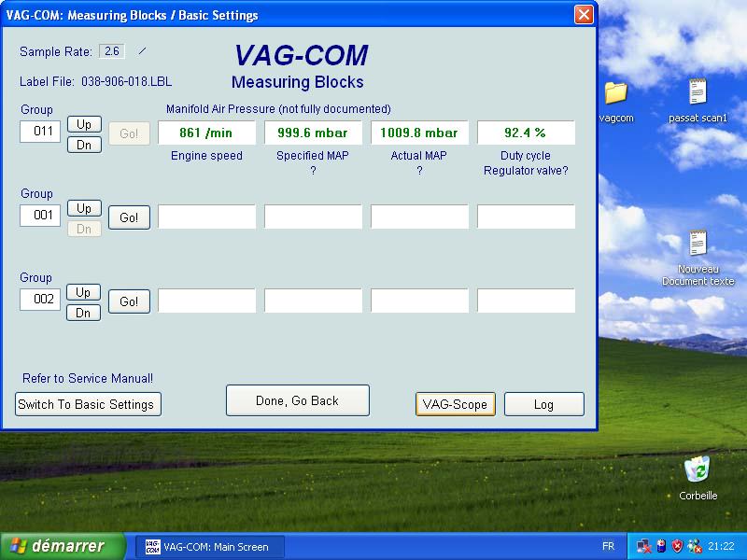
Task: Click the Measuring Blocks subtitle
Action: pyautogui.click(x=298, y=82)
